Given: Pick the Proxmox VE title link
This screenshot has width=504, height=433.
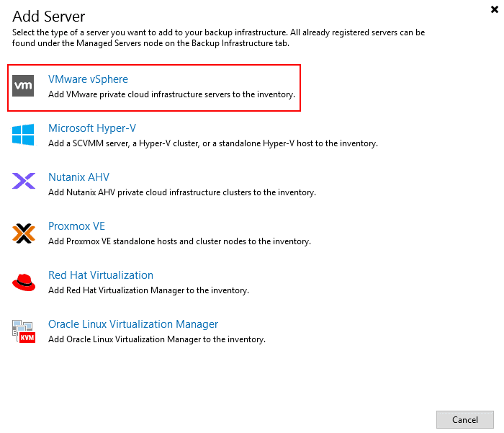Looking at the screenshot, I should [76, 226].
